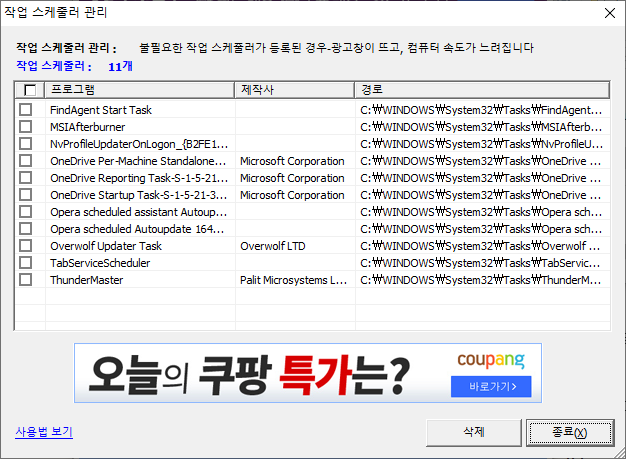Click Microsoft Corporation in OneDrive Startup row
This screenshot has height=459, width=626.
[292, 195]
